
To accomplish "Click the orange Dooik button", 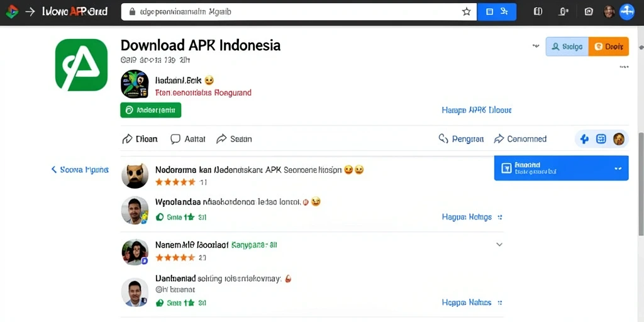I will pos(609,47).
